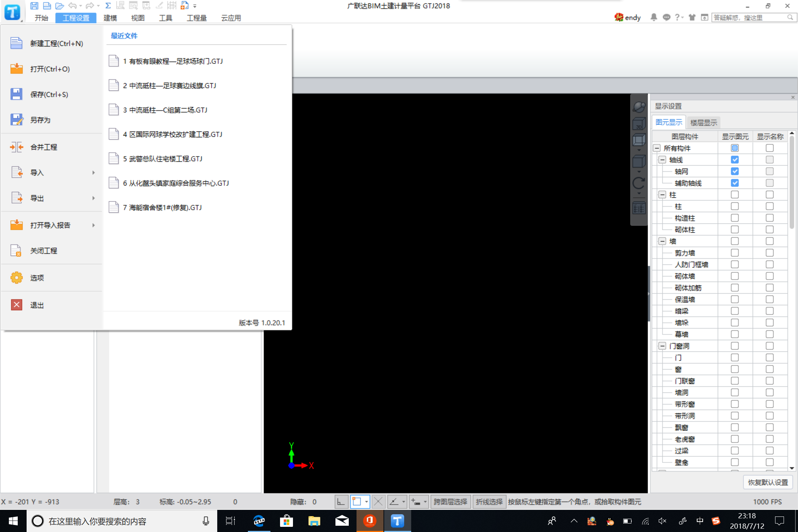Click the orange-plus new sheet icon in quick toolbar

(184, 6)
